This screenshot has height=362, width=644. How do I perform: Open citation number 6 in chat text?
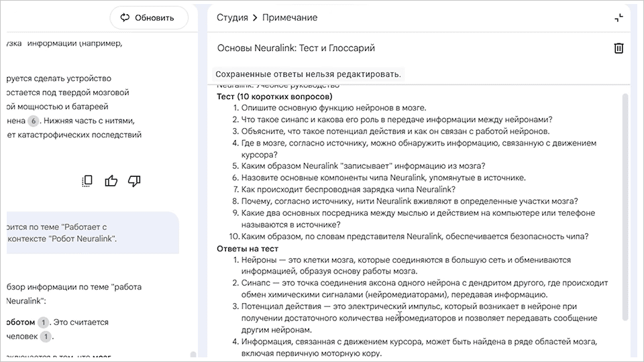pyautogui.click(x=34, y=121)
